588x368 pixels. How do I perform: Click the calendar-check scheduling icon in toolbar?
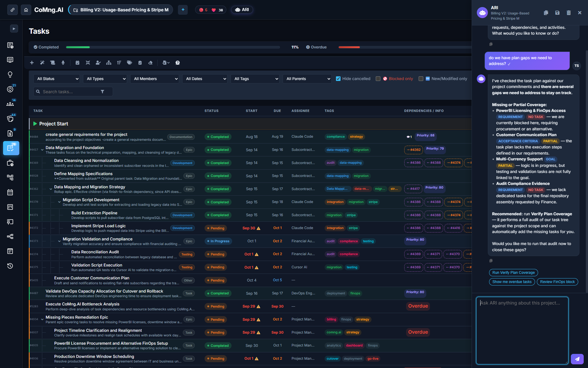[77, 63]
